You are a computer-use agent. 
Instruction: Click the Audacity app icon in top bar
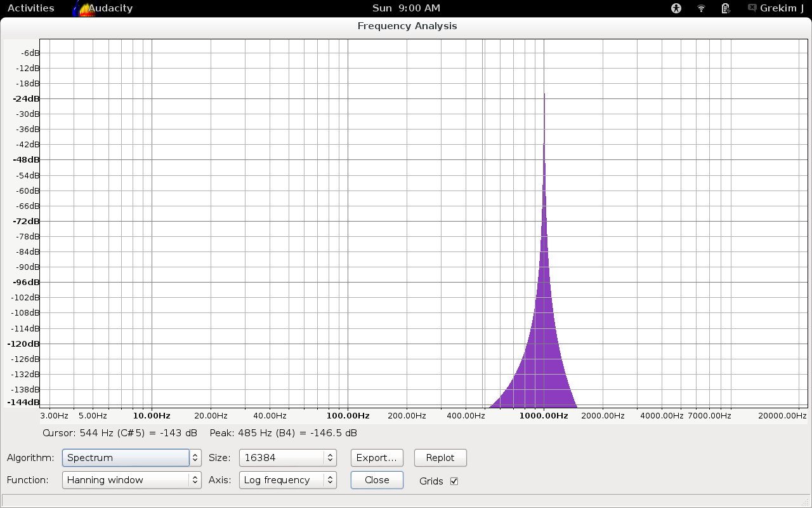pyautogui.click(x=83, y=8)
